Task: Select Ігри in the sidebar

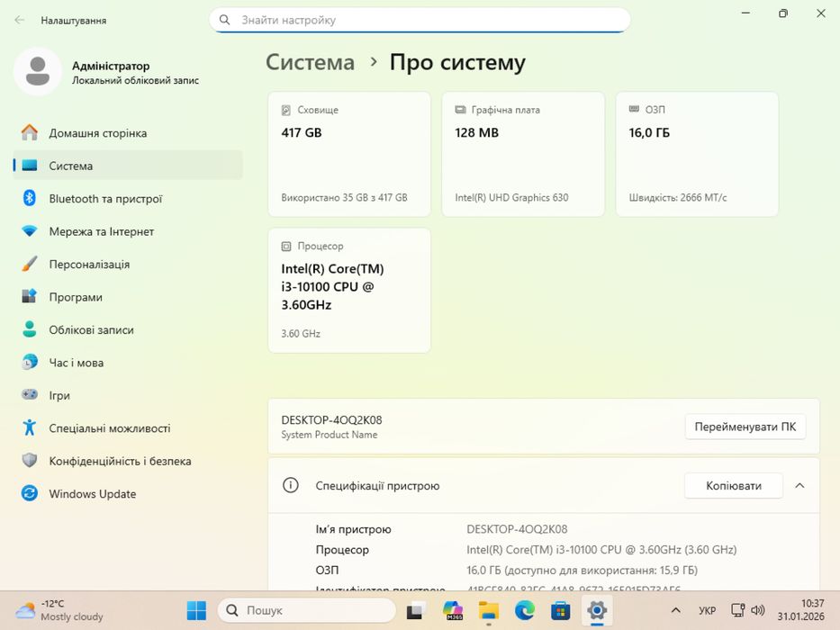Action: click(x=128, y=395)
